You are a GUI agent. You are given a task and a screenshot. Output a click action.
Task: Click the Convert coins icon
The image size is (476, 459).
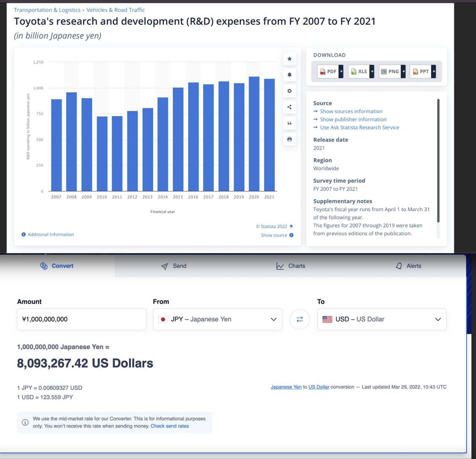click(44, 266)
